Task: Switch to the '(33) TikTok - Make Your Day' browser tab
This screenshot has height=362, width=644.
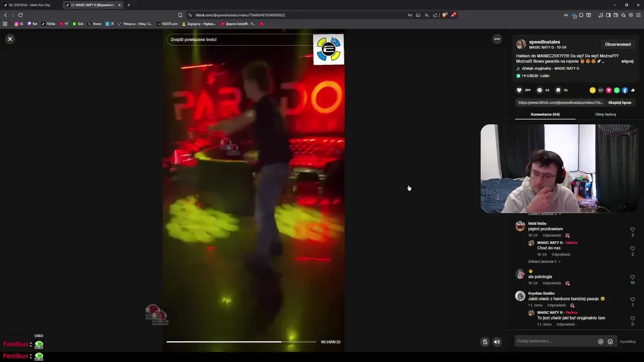Action: pyautogui.click(x=30, y=5)
